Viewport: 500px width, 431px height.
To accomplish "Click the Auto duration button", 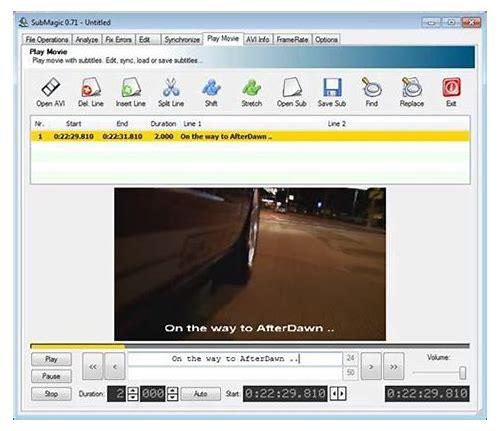I will pos(201,394).
